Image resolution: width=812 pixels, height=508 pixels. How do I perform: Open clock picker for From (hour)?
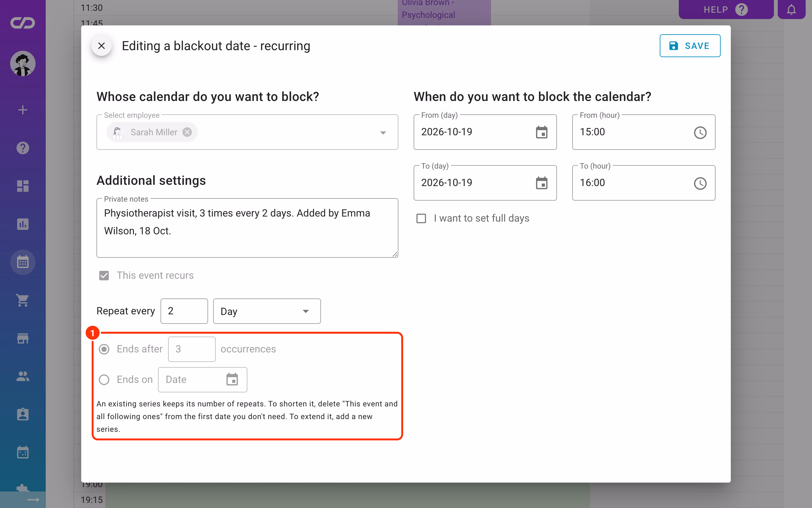[700, 132]
